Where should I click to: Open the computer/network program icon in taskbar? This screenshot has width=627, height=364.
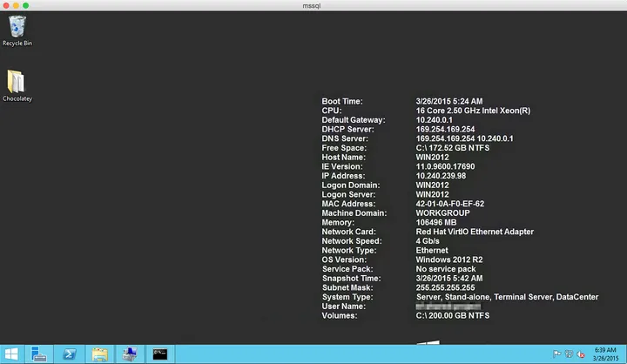[130, 354]
